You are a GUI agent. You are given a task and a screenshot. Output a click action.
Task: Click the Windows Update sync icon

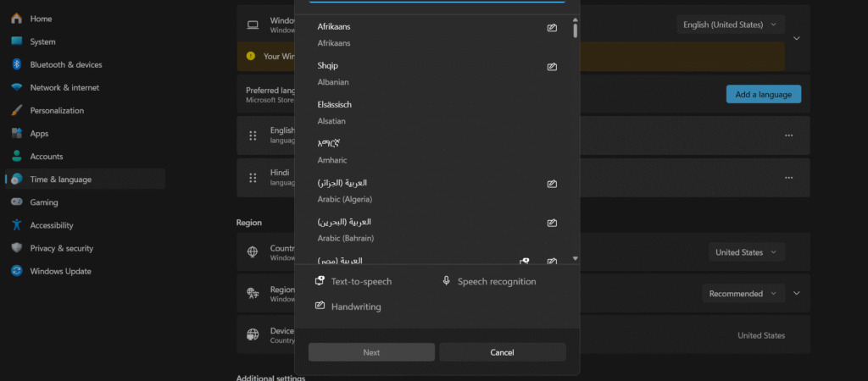point(17,271)
